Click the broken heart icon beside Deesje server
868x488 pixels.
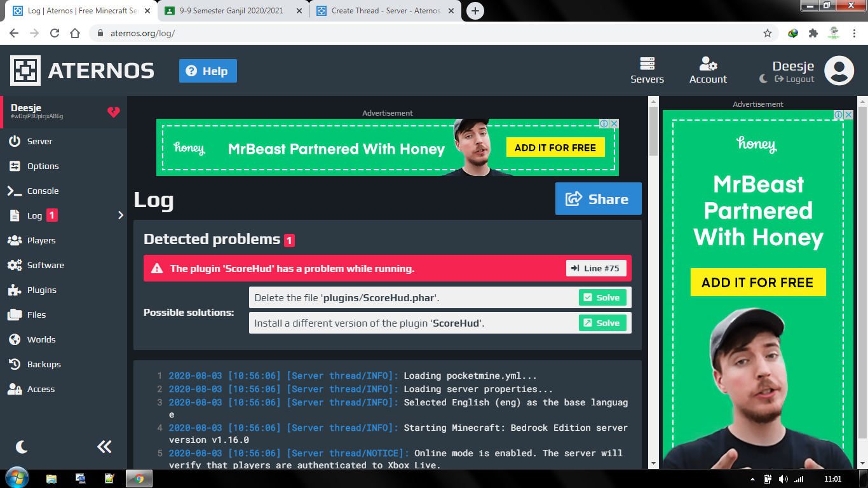pyautogui.click(x=113, y=112)
